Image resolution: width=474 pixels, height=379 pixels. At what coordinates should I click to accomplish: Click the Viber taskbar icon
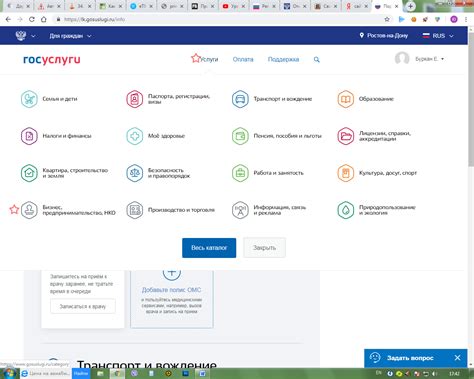point(135,374)
